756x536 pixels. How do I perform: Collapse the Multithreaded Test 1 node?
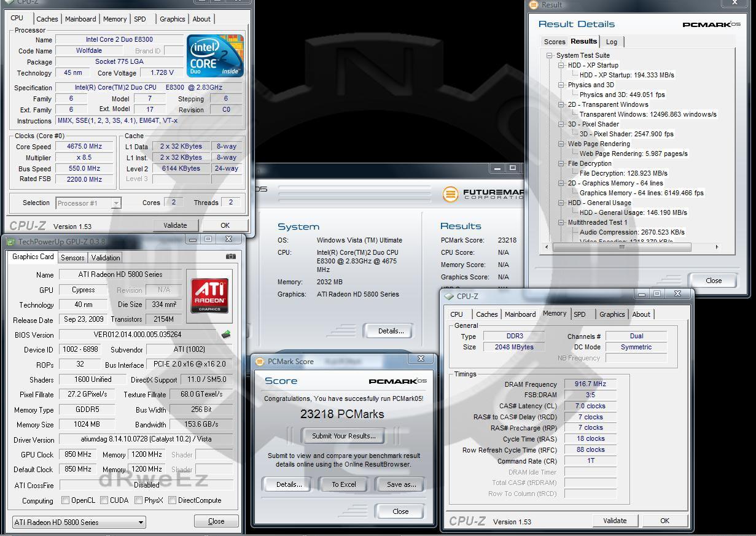561,222
